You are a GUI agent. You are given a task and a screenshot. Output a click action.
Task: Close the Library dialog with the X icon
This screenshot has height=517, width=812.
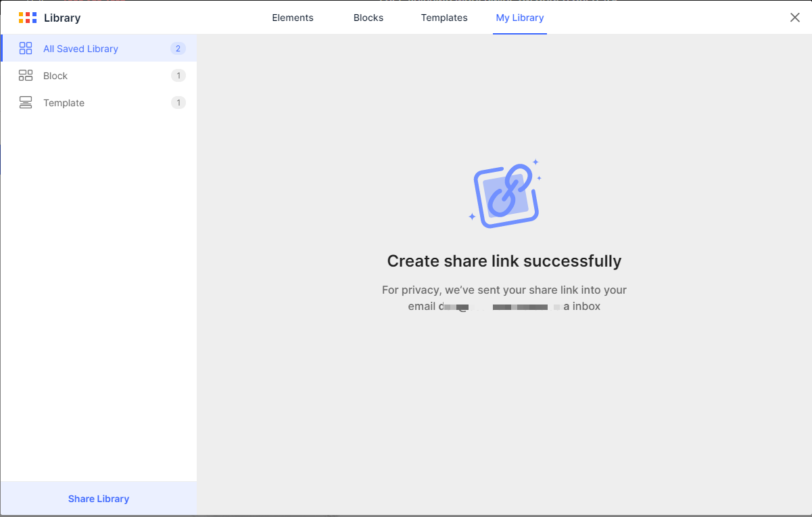pos(794,17)
